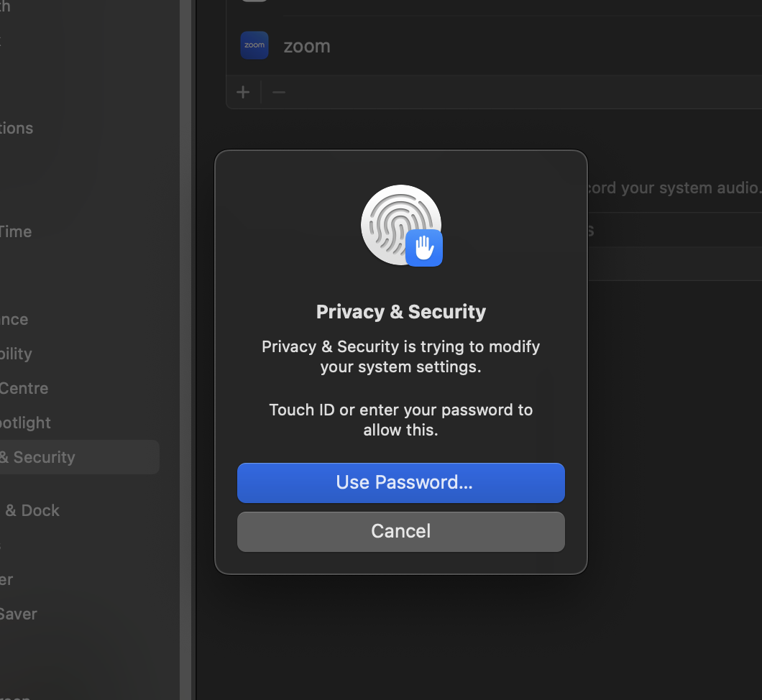Select the zoom app name text
Viewport: 762px width, 700px height.
[x=307, y=46]
